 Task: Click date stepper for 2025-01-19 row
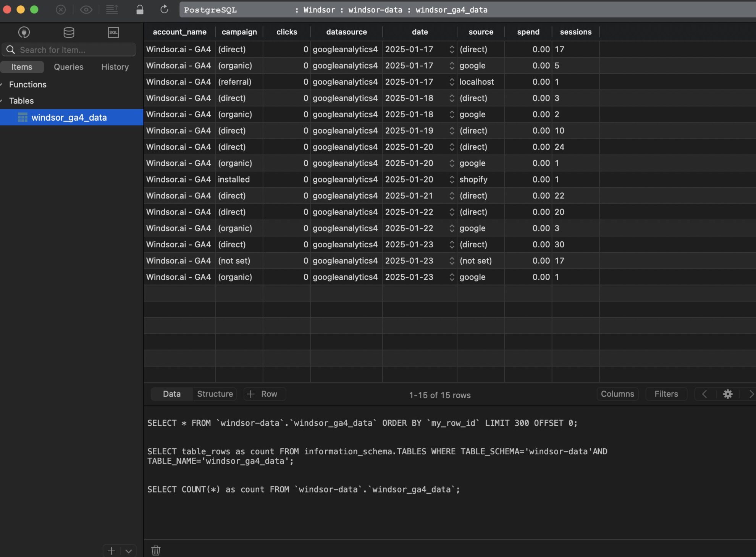click(452, 131)
